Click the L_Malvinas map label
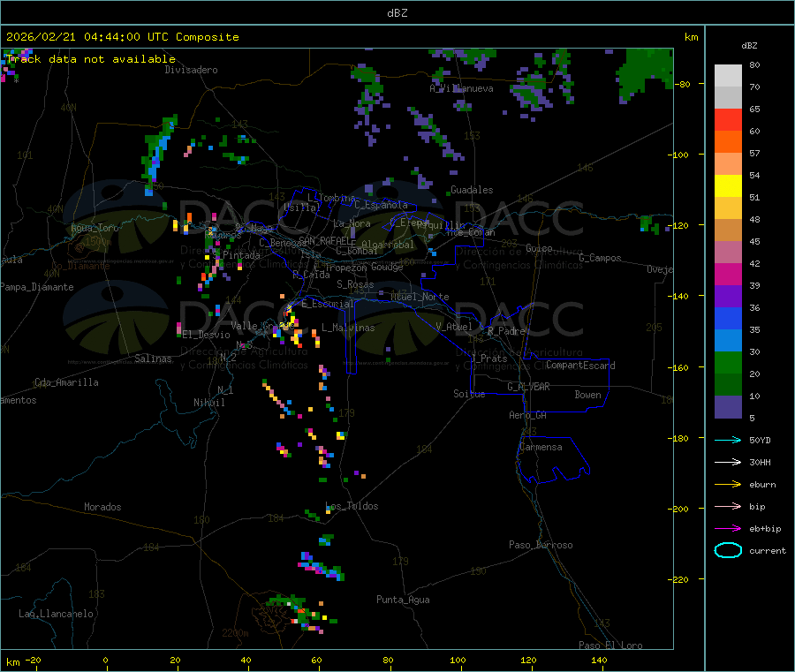The width and height of the screenshot is (795, 672). pyautogui.click(x=348, y=328)
